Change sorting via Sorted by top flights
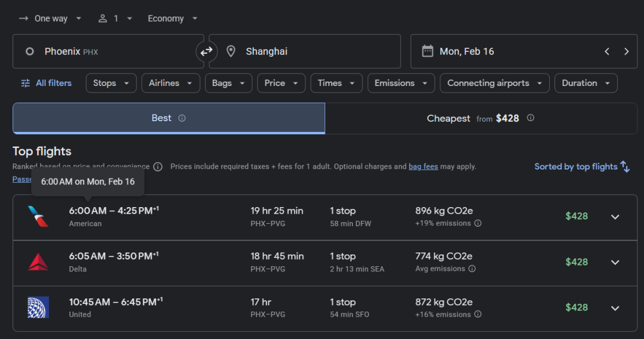 581,167
